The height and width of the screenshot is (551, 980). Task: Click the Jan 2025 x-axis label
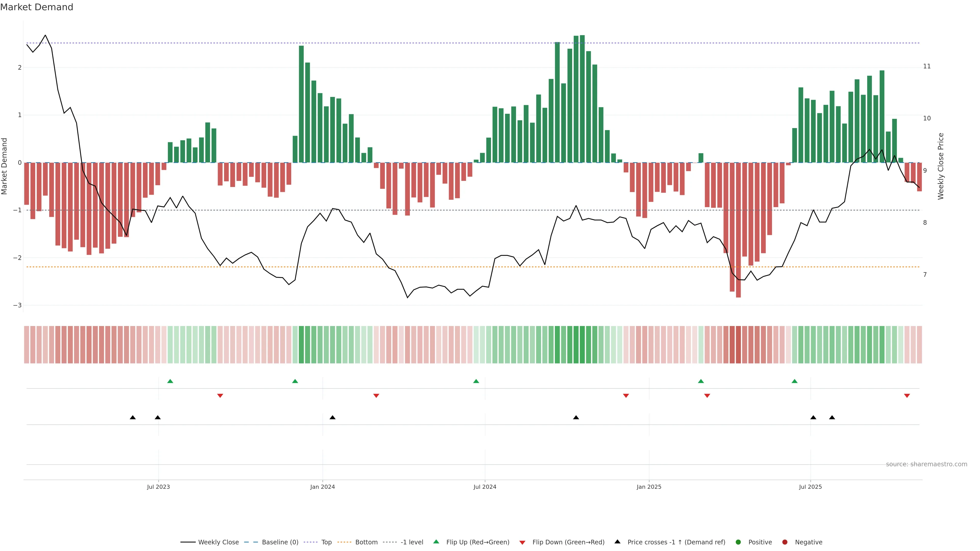(649, 487)
